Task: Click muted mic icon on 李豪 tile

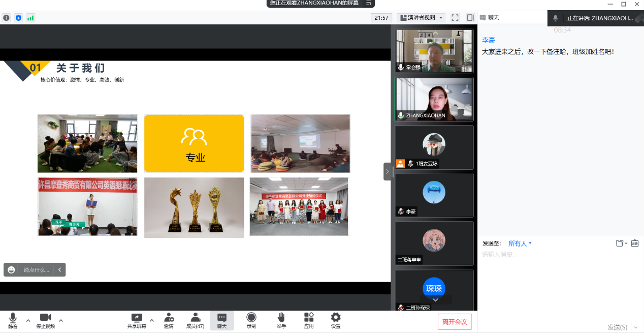Action: [x=401, y=211]
